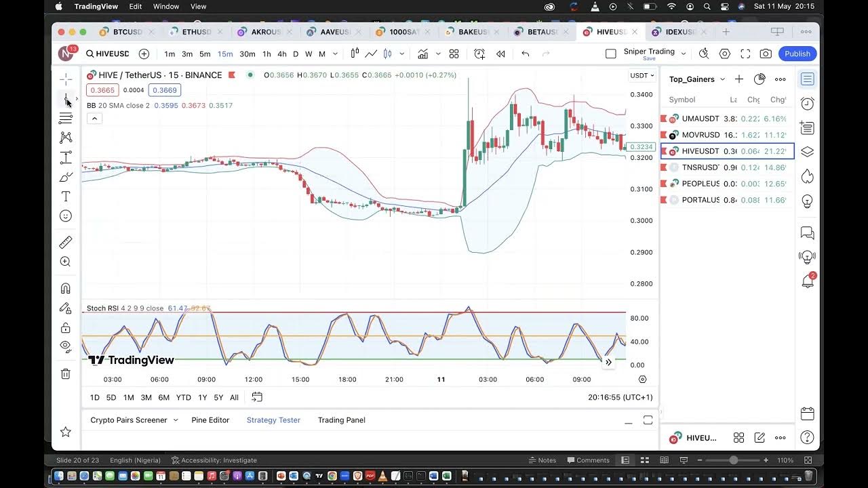Toggle lock all drawings
The width and height of the screenshot is (868, 488).
(x=66, y=327)
